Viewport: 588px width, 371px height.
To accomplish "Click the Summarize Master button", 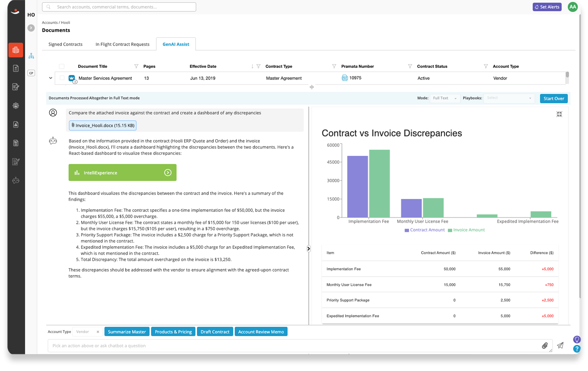I will 127,332.
